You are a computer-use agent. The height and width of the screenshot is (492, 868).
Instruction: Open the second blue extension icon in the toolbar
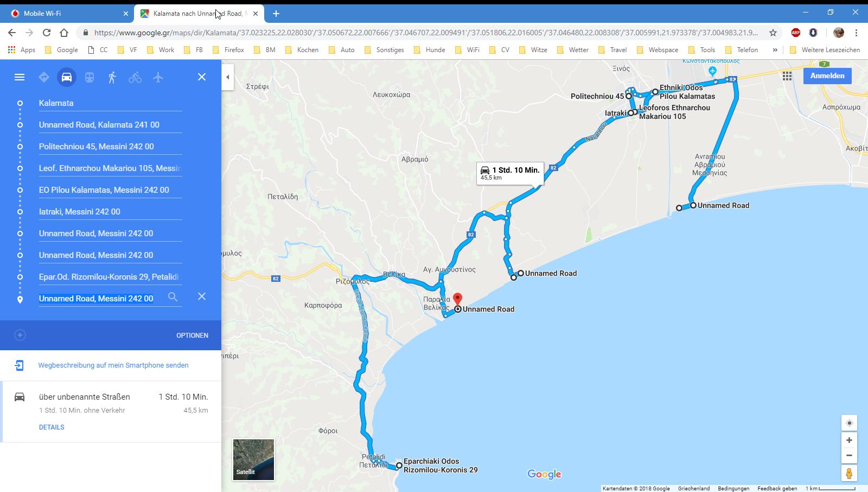pyautogui.click(x=813, y=33)
